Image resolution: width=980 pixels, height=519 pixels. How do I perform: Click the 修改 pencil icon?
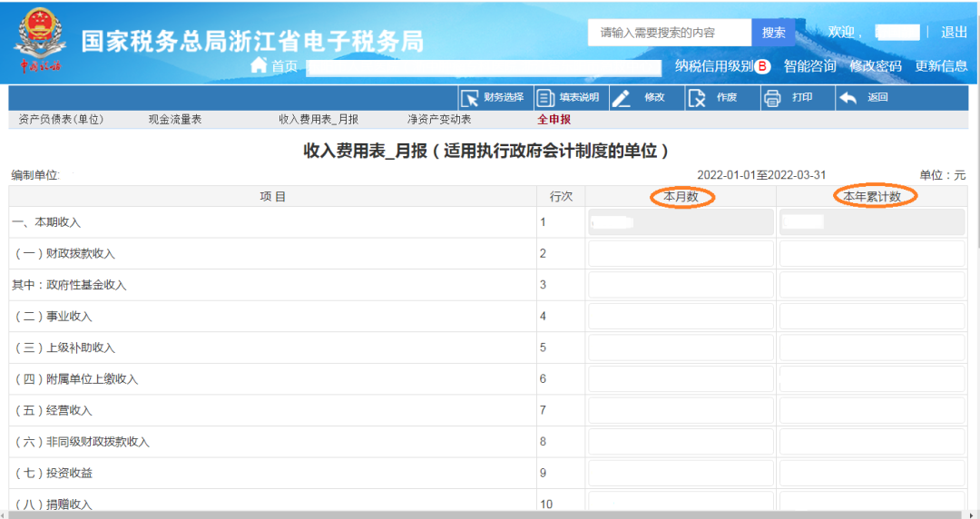coord(621,98)
